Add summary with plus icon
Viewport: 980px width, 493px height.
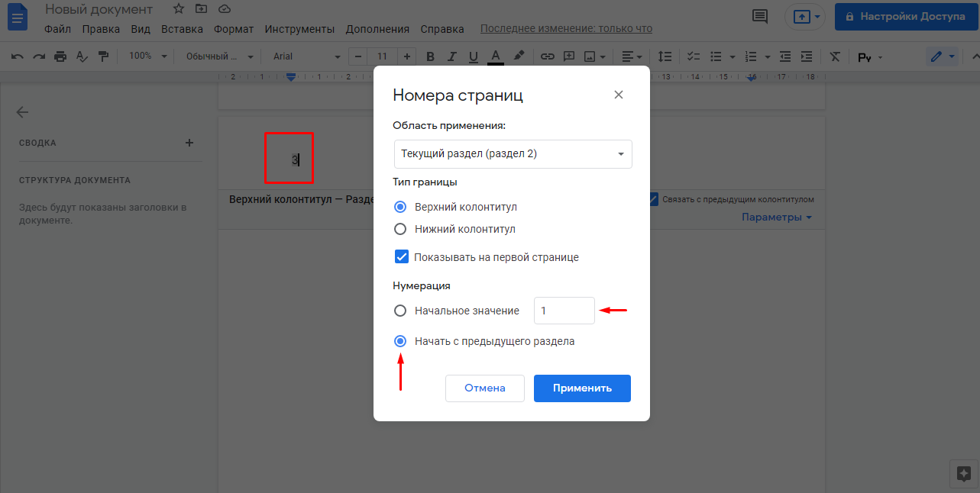[x=189, y=143]
